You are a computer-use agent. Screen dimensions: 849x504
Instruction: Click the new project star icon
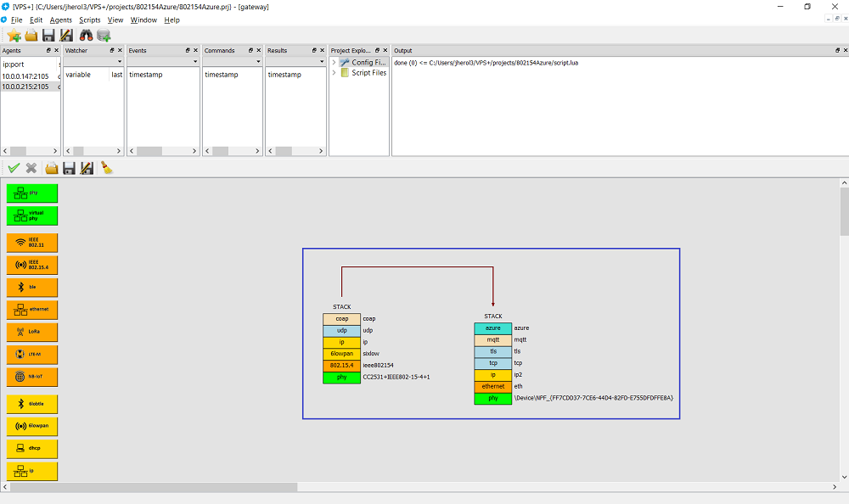14,35
